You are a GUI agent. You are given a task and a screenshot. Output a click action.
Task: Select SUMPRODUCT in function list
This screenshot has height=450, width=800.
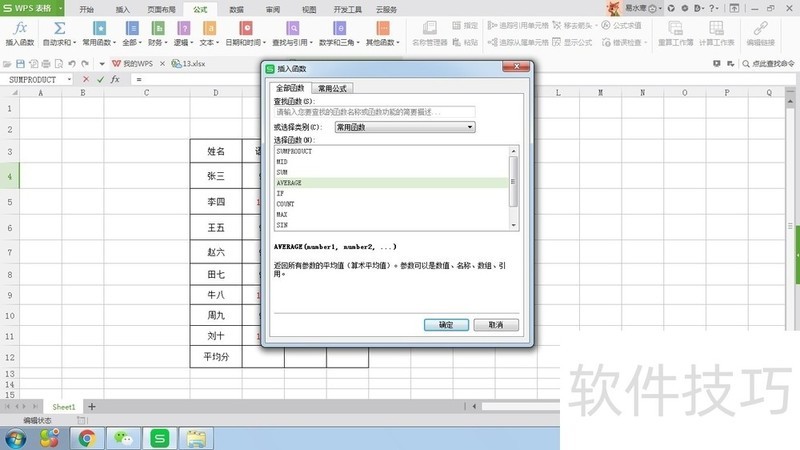pyautogui.click(x=391, y=151)
